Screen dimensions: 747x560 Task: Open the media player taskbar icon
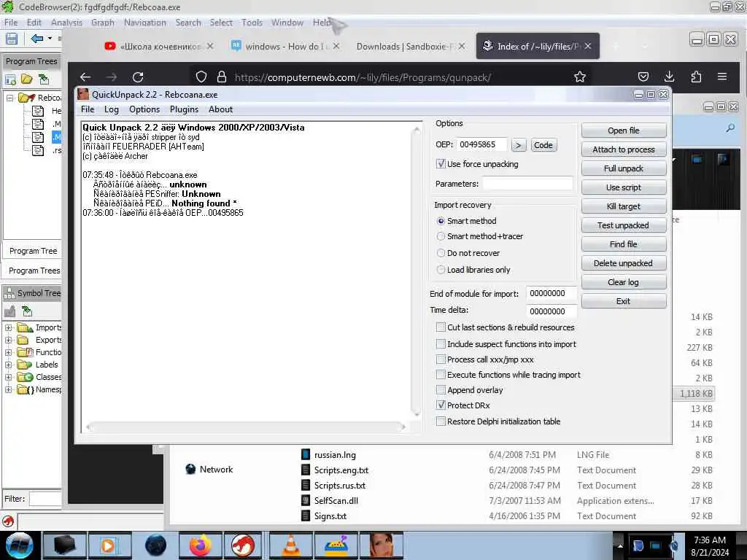[109, 545]
